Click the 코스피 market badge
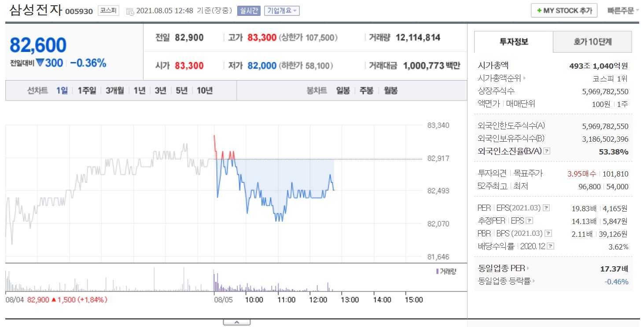Viewport: 644px width, 327px height. [x=108, y=11]
